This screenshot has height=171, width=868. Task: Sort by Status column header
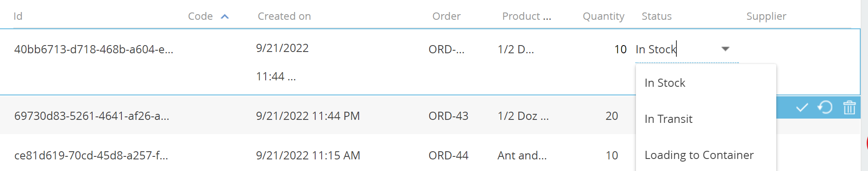point(656,16)
